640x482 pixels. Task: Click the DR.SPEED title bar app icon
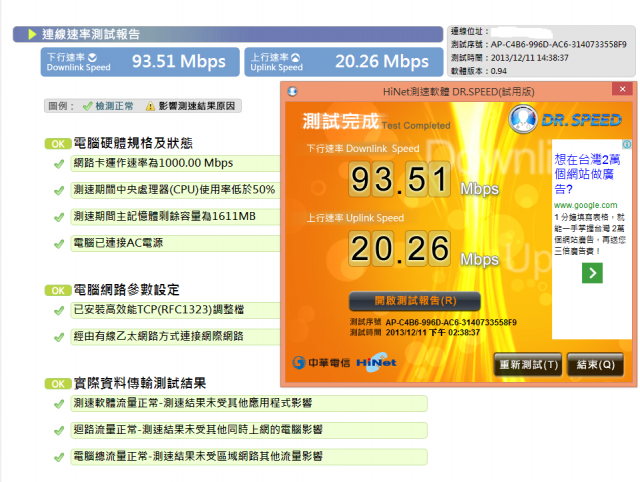[292, 91]
